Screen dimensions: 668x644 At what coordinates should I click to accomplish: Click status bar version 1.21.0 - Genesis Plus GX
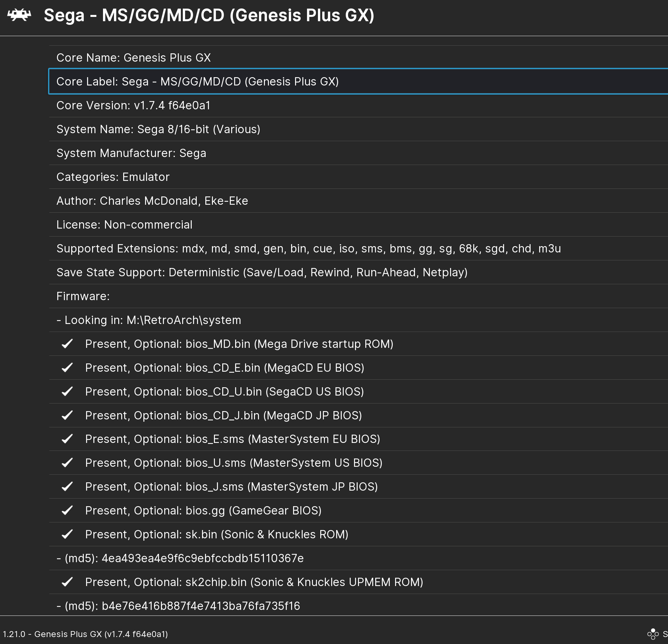pos(85,634)
